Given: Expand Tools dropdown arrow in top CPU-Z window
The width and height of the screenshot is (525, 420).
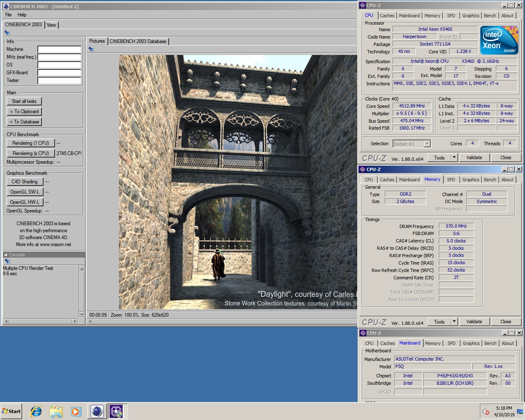Looking at the screenshot, I should (454, 157).
